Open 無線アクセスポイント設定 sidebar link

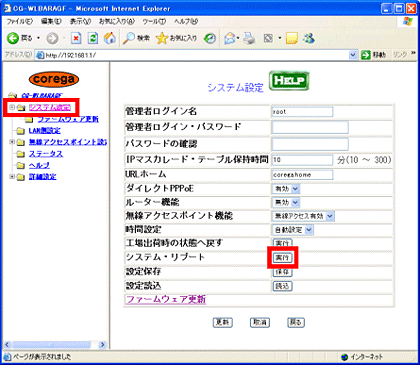click(x=68, y=142)
